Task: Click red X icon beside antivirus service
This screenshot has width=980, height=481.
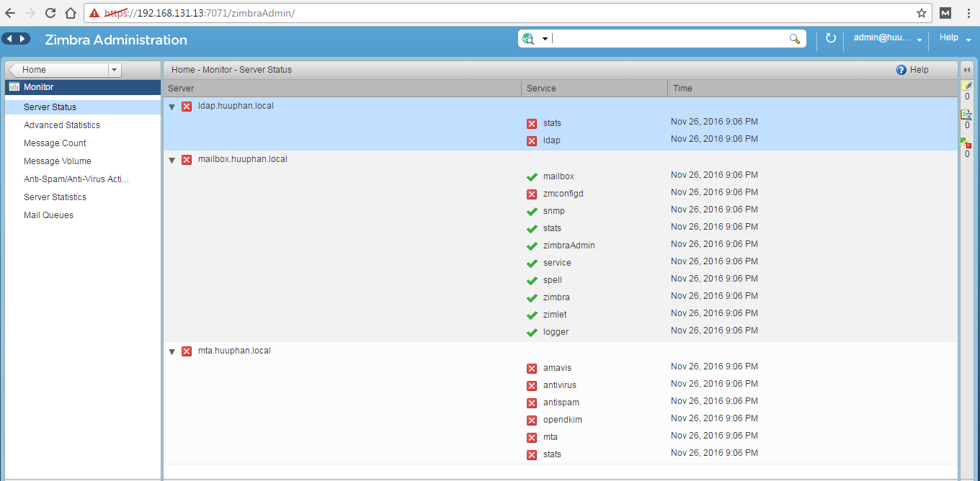Action: pyautogui.click(x=532, y=386)
